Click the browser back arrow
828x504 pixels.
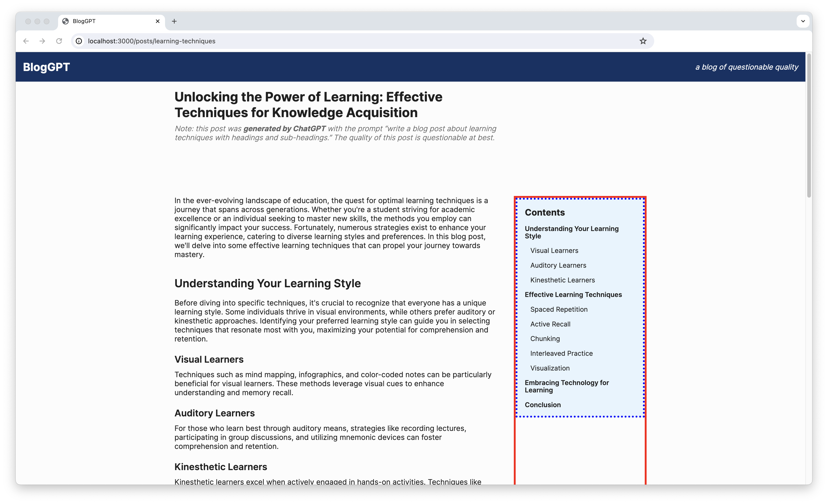click(25, 41)
